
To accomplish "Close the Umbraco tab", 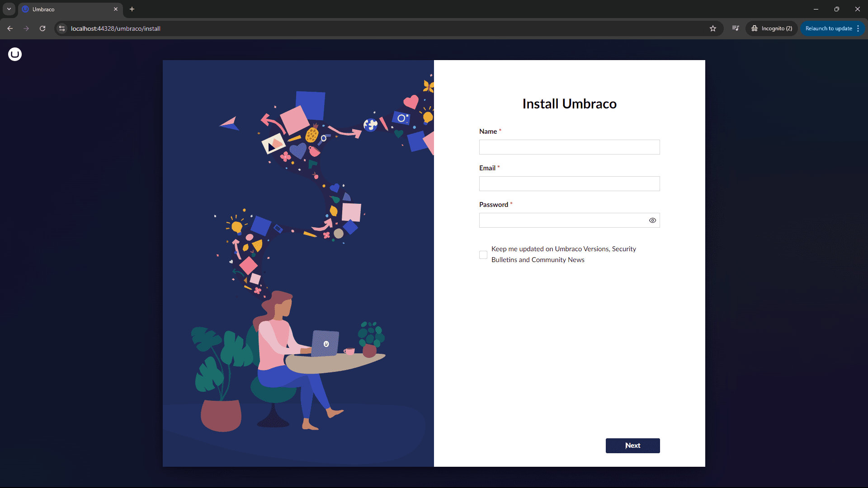I will 116,9.
